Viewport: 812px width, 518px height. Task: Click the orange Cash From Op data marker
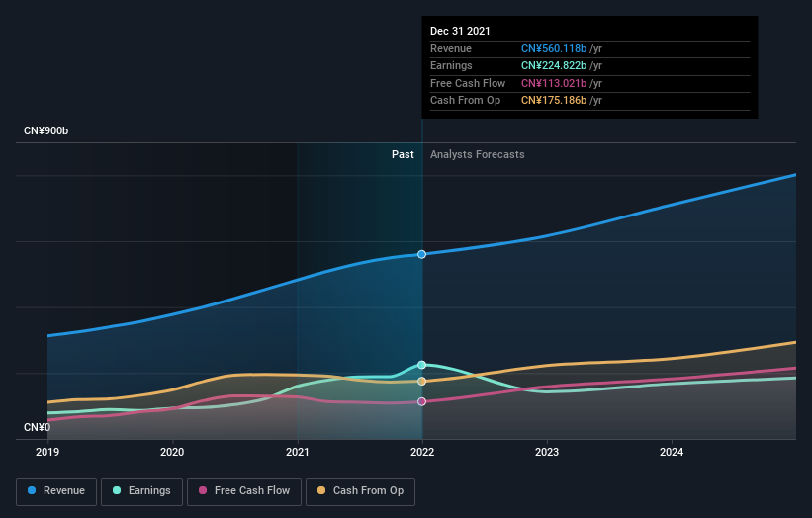pos(422,381)
